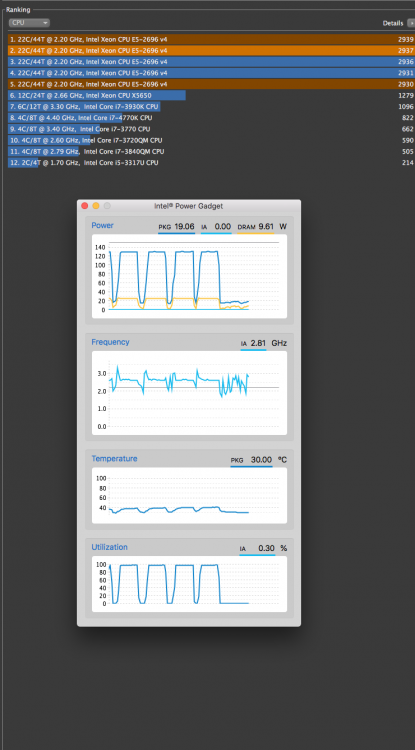Minimize the Intel Power Gadget window

pos(96,206)
